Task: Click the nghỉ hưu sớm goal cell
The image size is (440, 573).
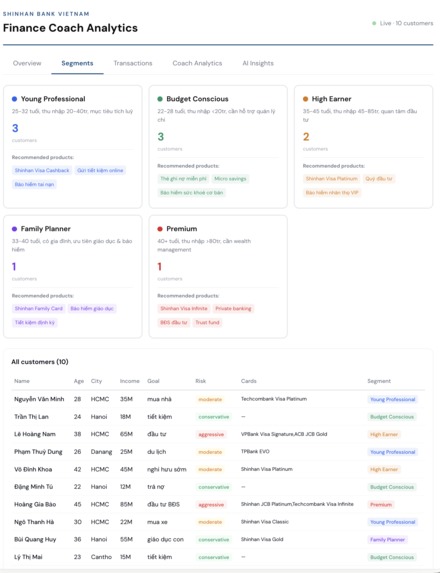Action: [x=167, y=469]
